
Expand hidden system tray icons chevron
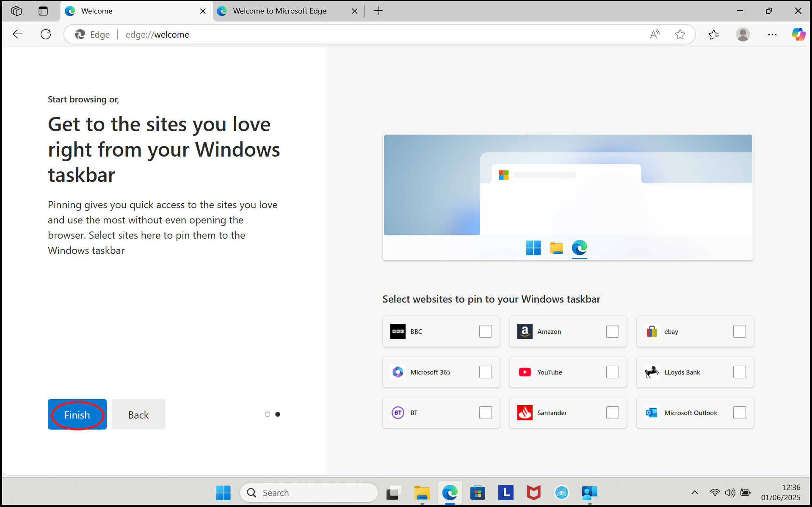point(694,492)
